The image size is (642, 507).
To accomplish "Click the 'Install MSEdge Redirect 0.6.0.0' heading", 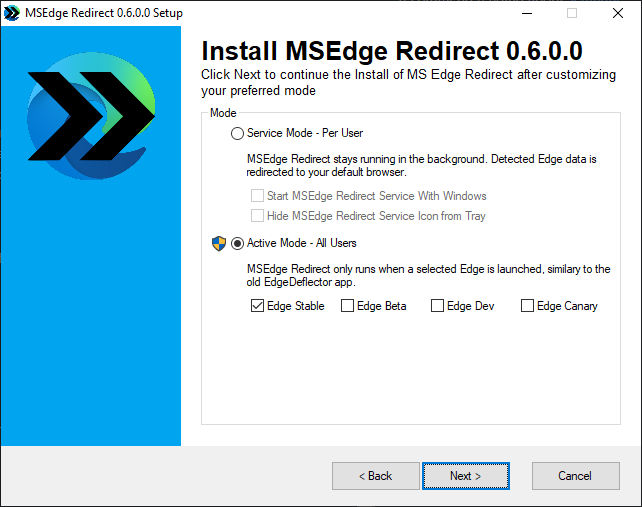I will (x=392, y=51).
